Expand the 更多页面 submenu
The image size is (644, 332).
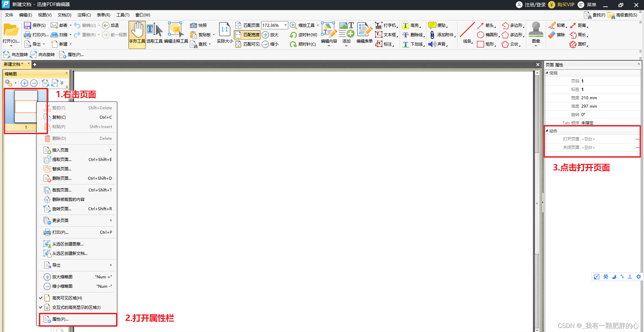pos(61,220)
